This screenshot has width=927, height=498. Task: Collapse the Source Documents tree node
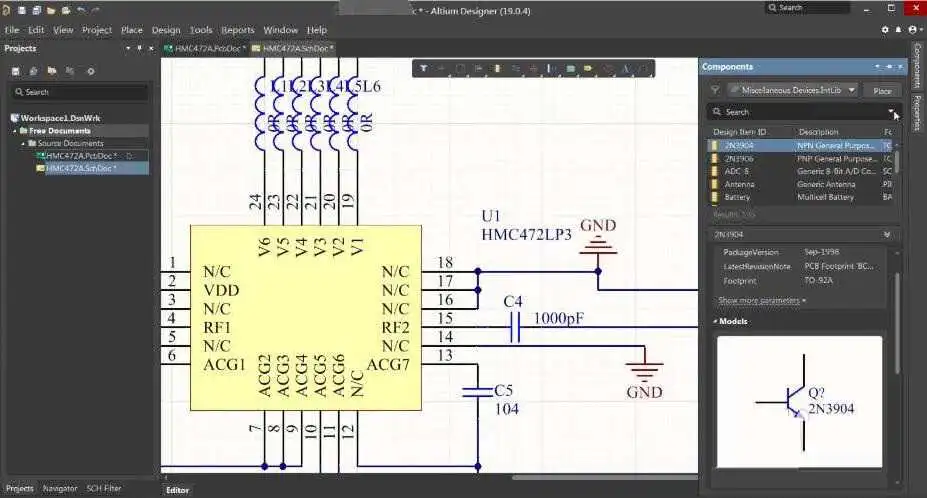point(23,143)
